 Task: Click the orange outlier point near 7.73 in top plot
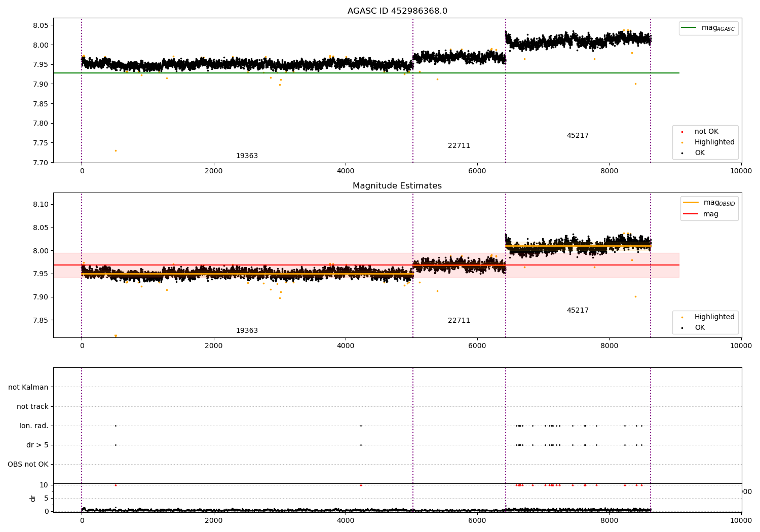tap(116, 150)
